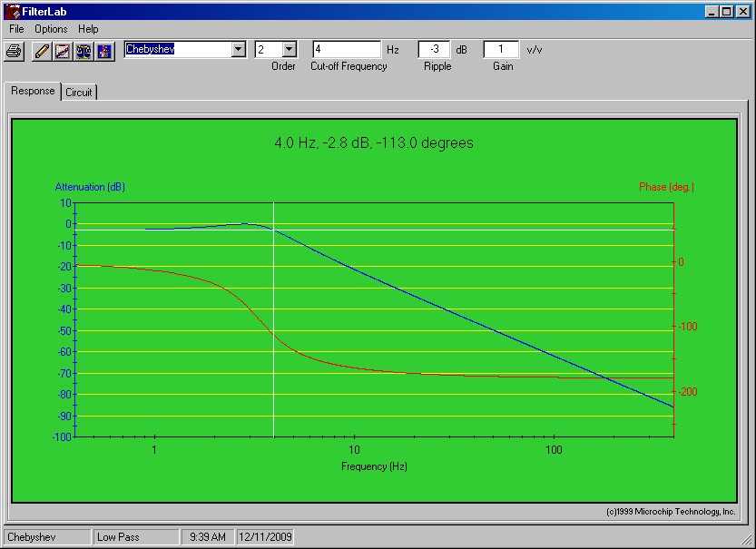Click the 'Attenuation (dB)' axis label
The image size is (756, 549).
point(90,187)
